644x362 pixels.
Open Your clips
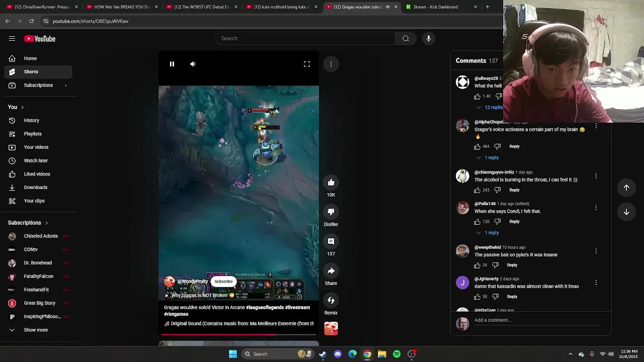[x=38, y=201]
